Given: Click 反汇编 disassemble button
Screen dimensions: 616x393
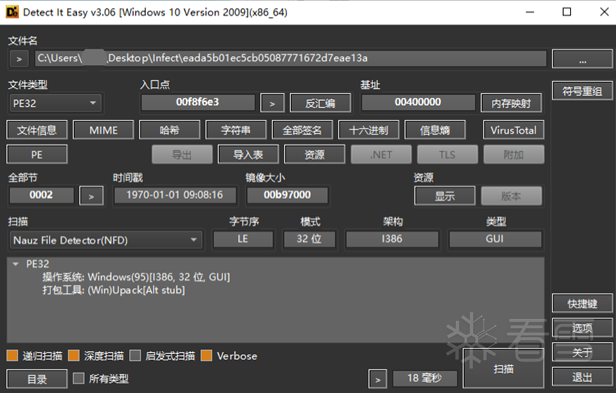Looking at the screenshot, I should click(x=320, y=103).
